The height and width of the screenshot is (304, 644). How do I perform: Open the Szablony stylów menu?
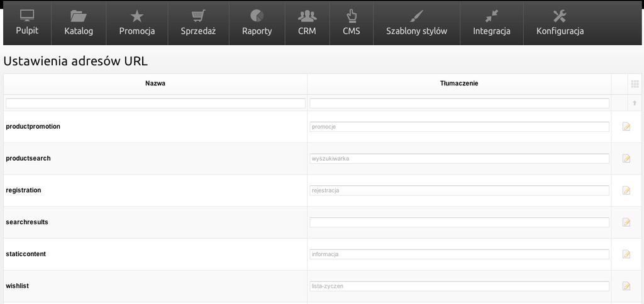416,23
